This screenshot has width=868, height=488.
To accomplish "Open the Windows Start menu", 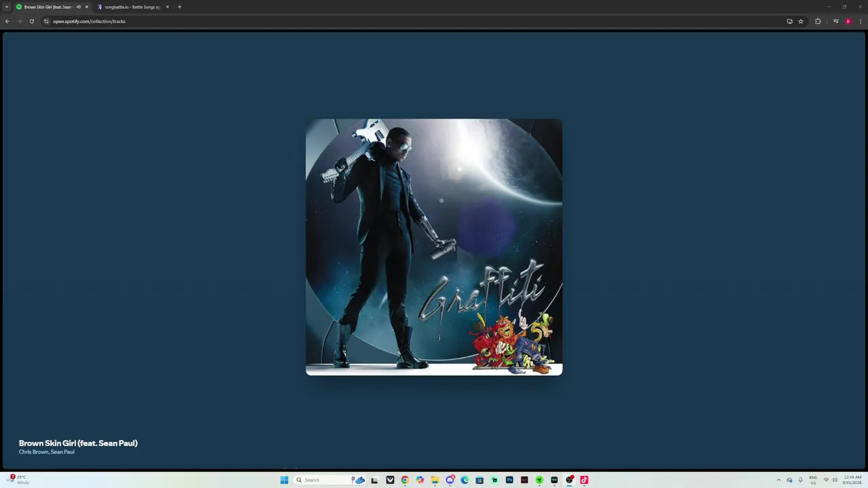I will click(x=284, y=480).
